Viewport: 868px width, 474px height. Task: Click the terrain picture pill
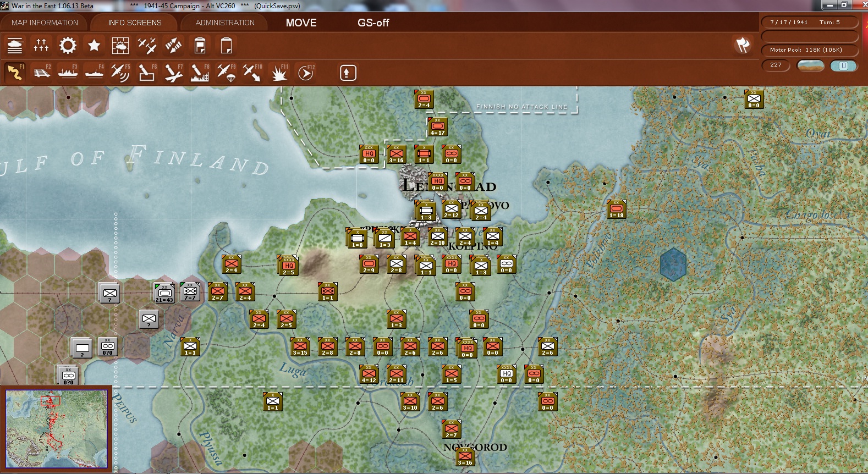811,65
